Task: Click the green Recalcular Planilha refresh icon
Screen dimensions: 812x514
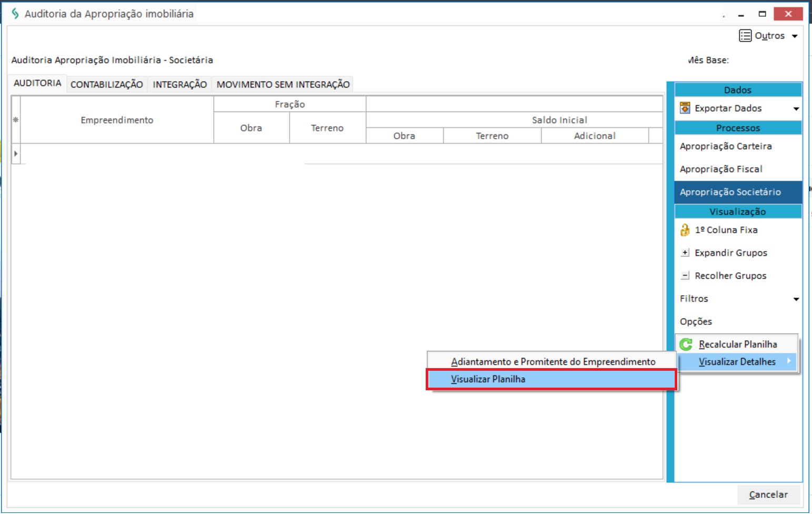Action: 686,344
